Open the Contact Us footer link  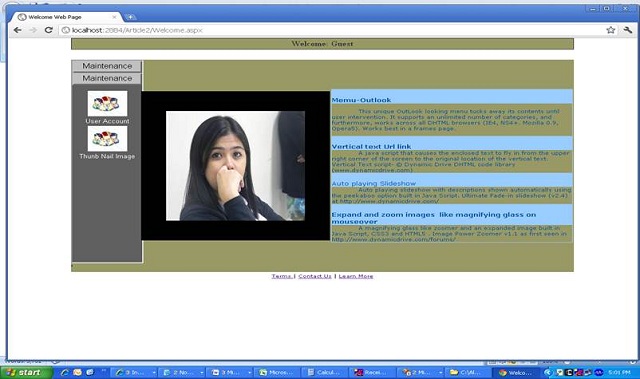coord(315,276)
